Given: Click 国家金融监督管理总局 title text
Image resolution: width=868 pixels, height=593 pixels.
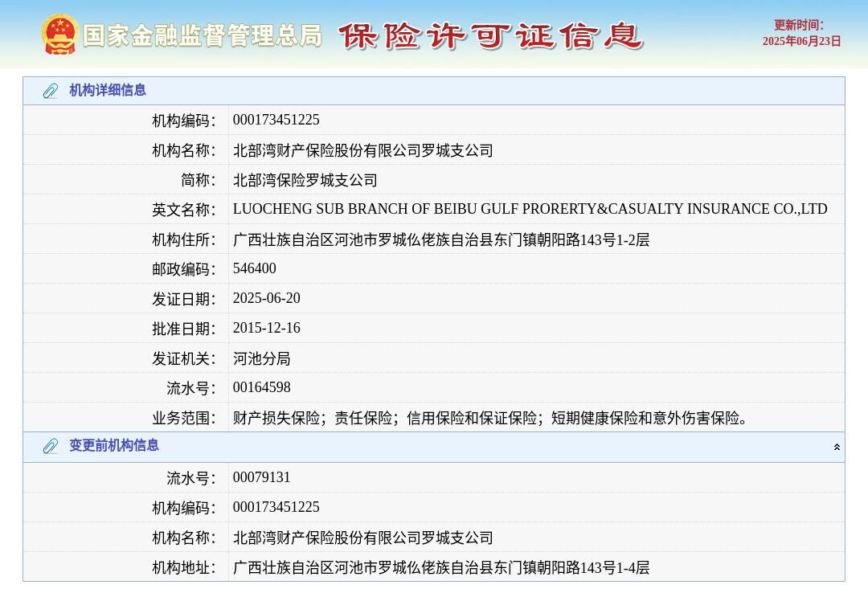Looking at the screenshot, I should pos(203,35).
